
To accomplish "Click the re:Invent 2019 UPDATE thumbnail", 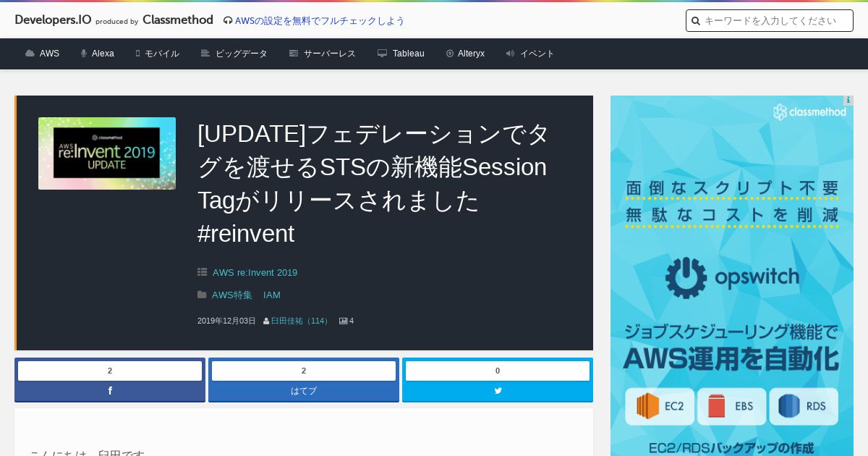I will point(107,153).
